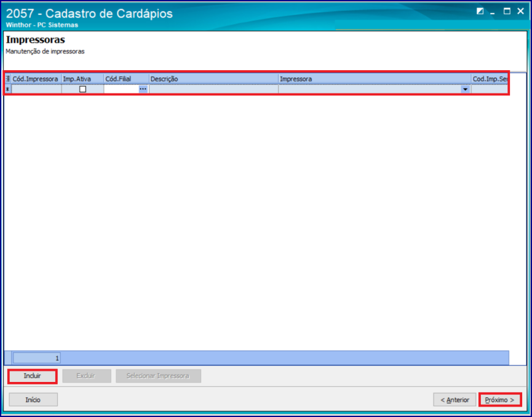
Task: Click the grid column chooser icon
Action: 8,79
